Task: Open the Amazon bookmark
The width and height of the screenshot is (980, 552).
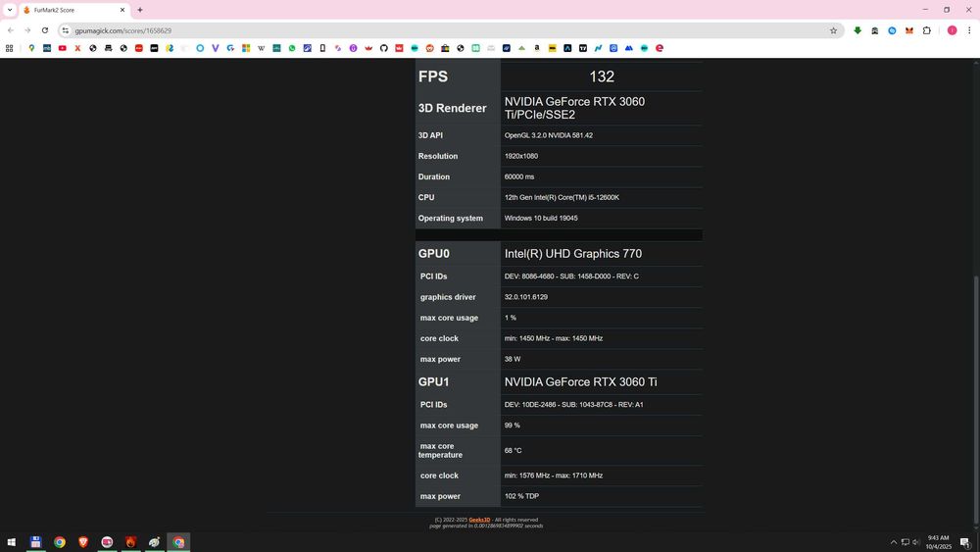Action: (537, 48)
